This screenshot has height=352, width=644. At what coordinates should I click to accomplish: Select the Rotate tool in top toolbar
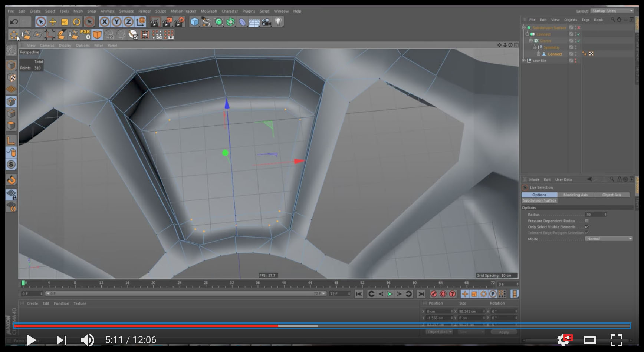pos(77,22)
